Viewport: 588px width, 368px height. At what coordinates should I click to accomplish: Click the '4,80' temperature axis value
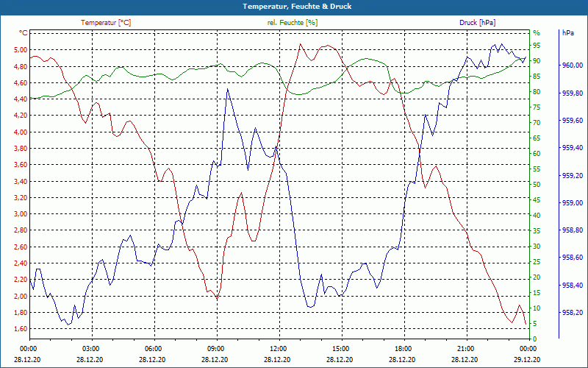coord(21,66)
